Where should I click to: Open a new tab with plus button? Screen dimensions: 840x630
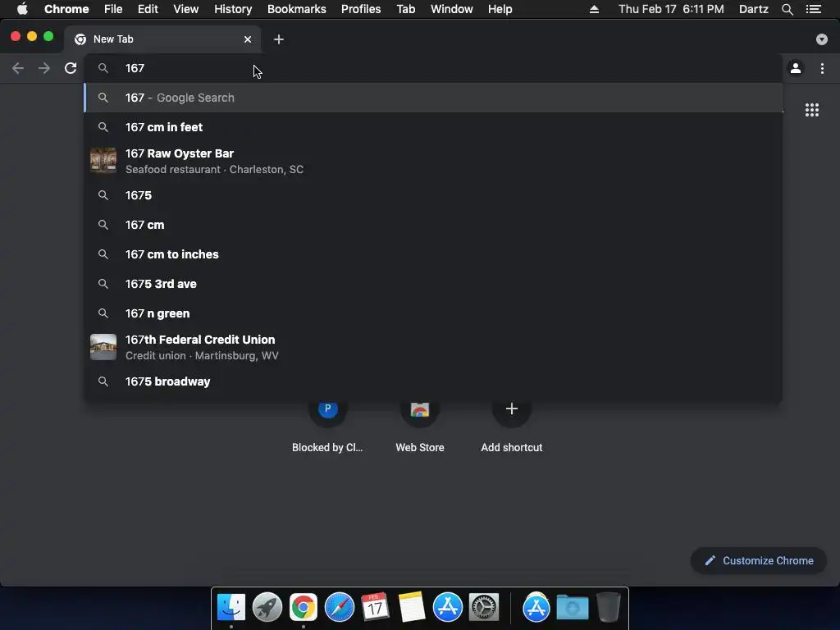click(279, 39)
